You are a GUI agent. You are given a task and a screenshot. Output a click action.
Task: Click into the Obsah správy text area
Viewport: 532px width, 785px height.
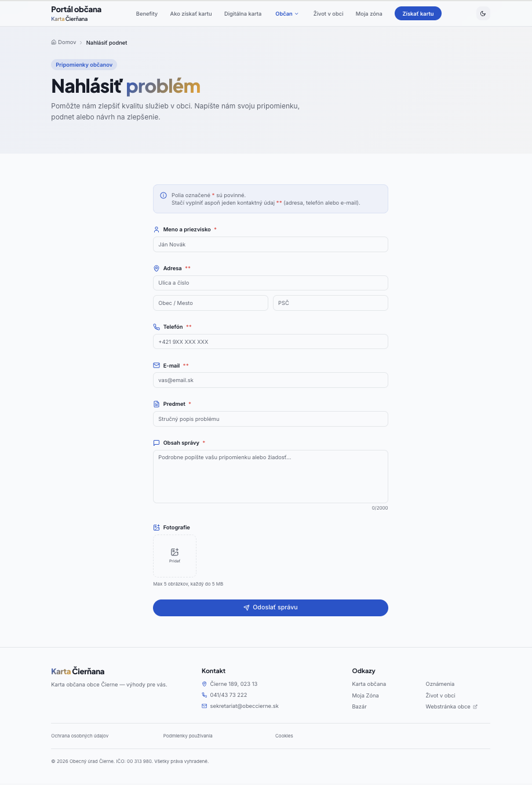[x=271, y=477]
